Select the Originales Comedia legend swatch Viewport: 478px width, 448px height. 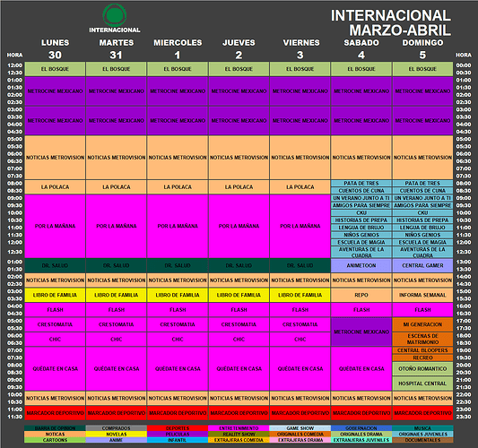coord(300,434)
